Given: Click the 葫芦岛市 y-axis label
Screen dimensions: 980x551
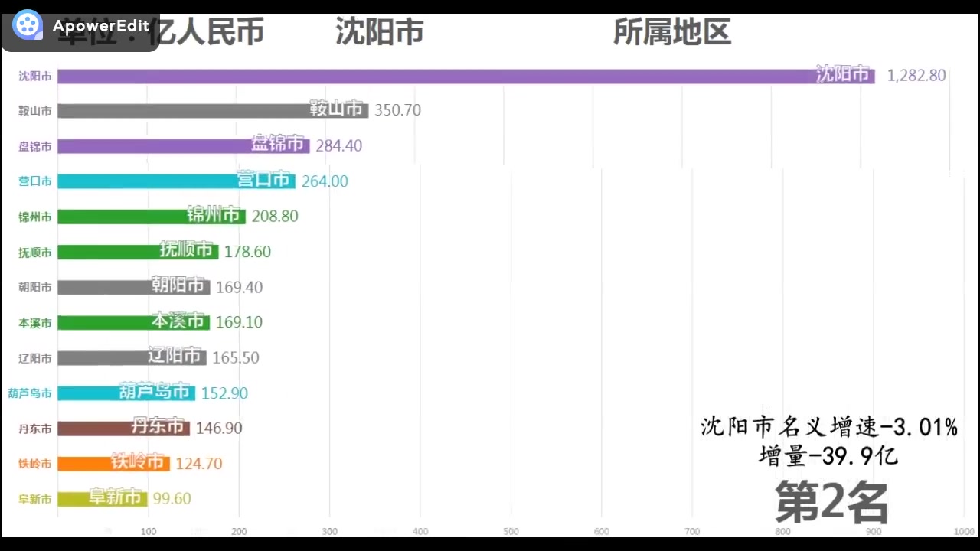Looking at the screenshot, I should tap(30, 393).
